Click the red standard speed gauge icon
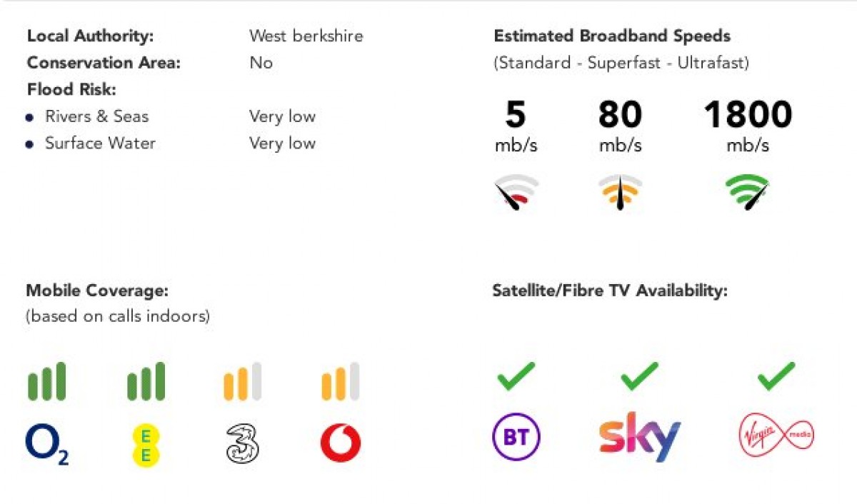Image resolution: width=857 pixels, height=504 pixels. (x=516, y=192)
